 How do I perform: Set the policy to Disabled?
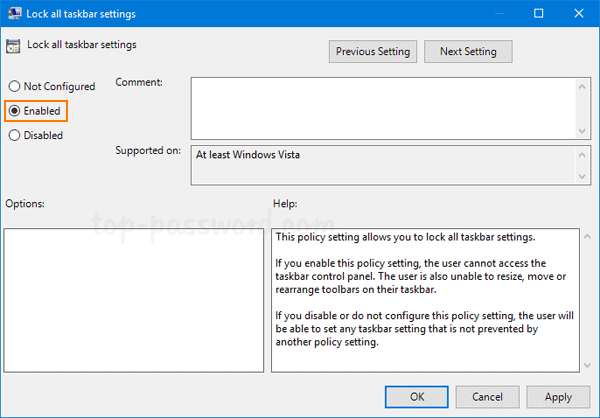click(14, 135)
